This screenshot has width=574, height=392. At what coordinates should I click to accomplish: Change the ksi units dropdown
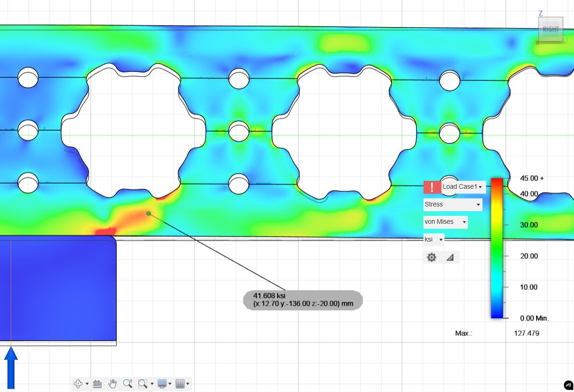pyautogui.click(x=434, y=239)
